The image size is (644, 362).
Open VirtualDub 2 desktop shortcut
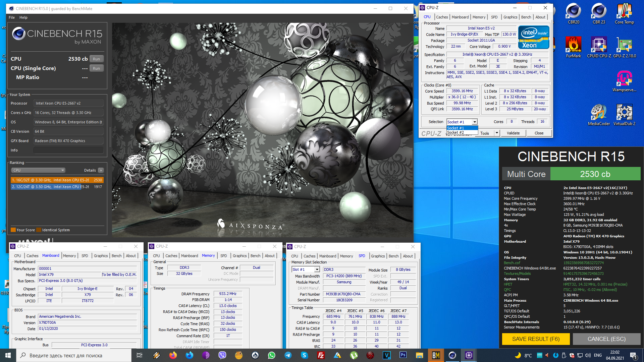pos(624,115)
